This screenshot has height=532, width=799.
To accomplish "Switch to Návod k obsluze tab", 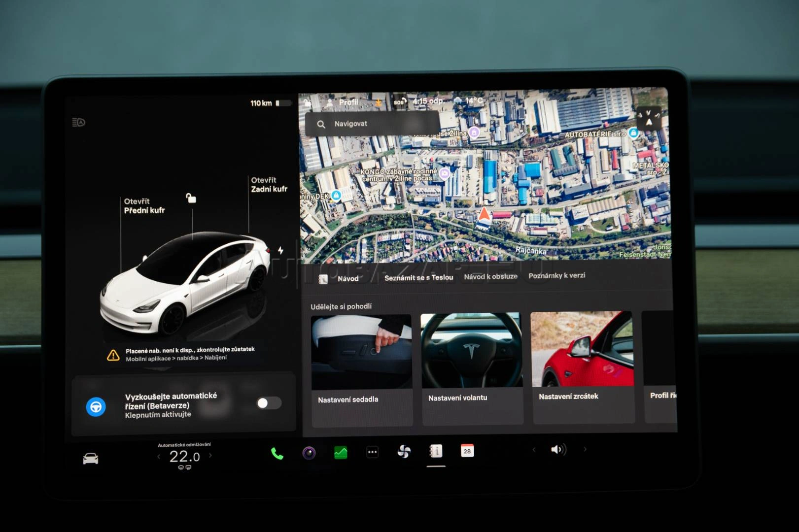I will point(490,277).
